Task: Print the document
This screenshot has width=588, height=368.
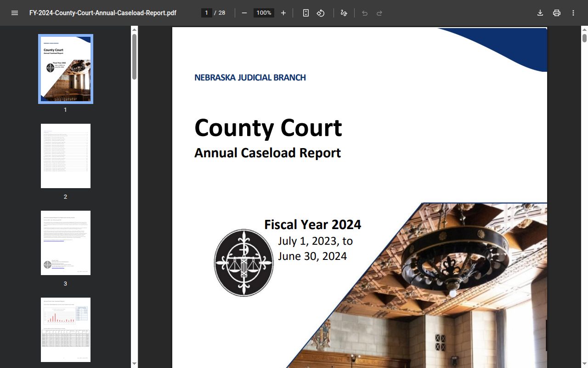Action: pyautogui.click(x=557, y=13)
